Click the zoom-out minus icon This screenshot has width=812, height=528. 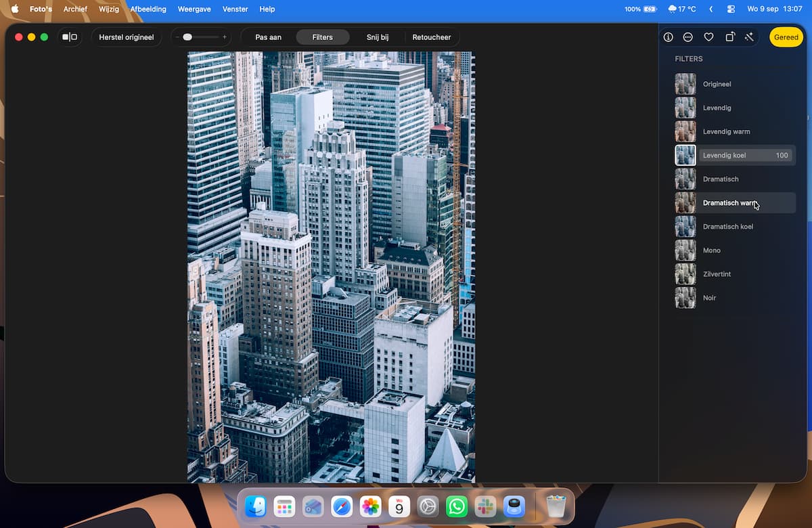(177, 37)
